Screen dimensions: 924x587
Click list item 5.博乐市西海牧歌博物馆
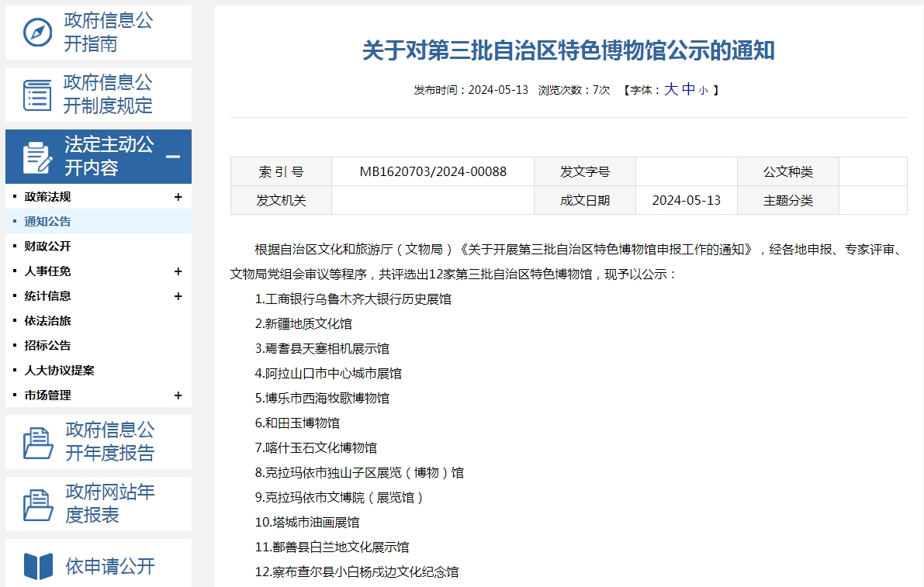(322, 398)
